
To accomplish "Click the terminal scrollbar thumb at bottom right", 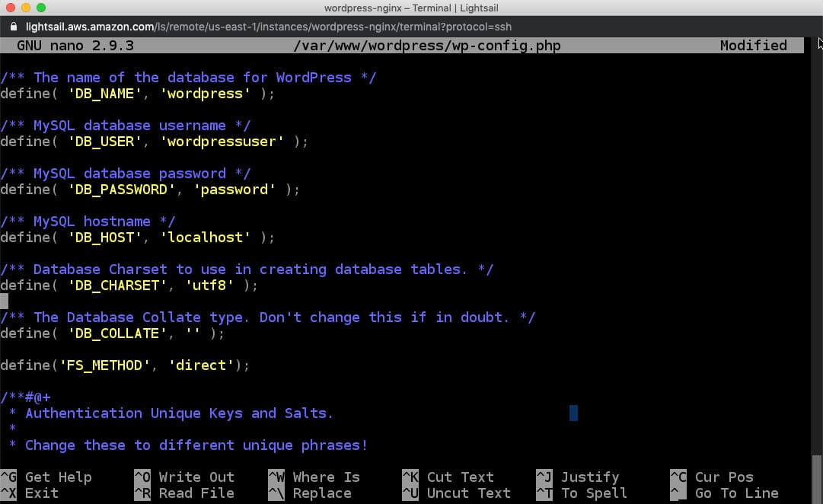I will pos(817,480).
